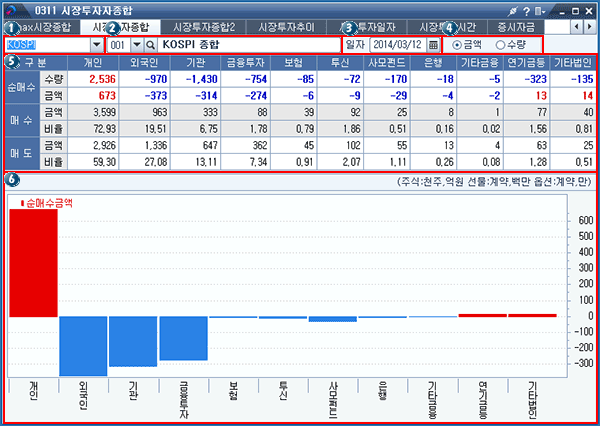Click the -754 financial investment cell

click(x=245, y=79)
